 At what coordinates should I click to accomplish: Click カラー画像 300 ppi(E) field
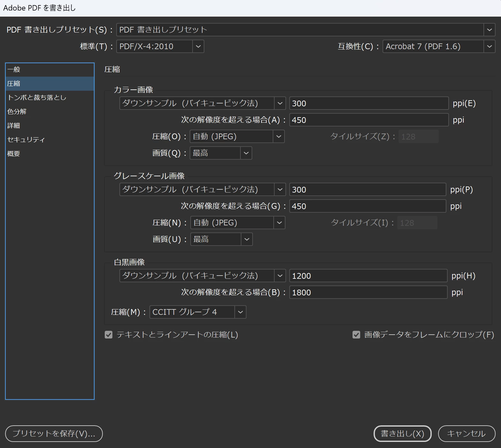[x=369, y=103]
